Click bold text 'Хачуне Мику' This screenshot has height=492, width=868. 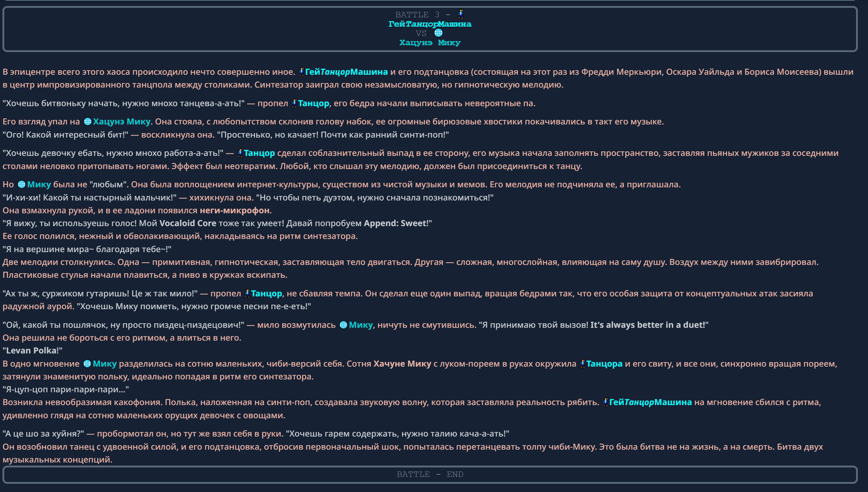(402, 364)
